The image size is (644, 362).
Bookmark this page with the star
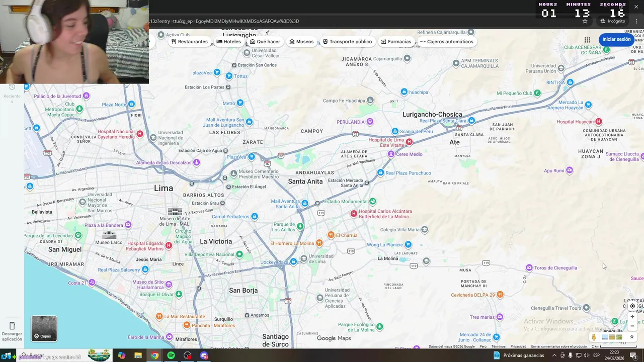click(585, 21)
